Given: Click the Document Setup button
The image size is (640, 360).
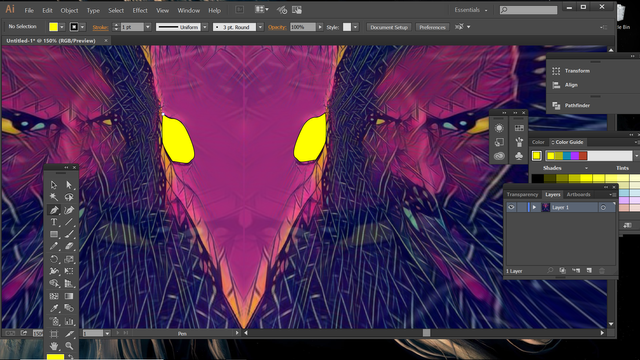Looking at the screenshot, I should [x=389, y=27].
